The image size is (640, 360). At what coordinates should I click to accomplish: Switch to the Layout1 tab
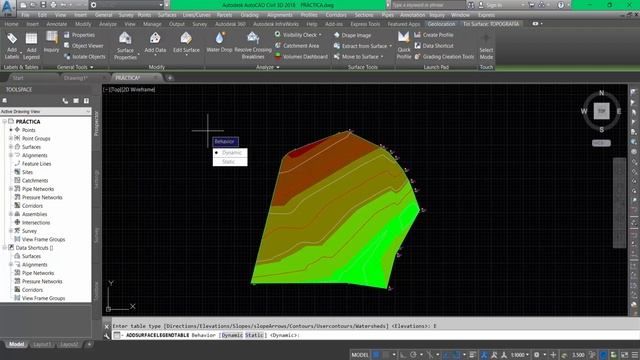point(42,344)
